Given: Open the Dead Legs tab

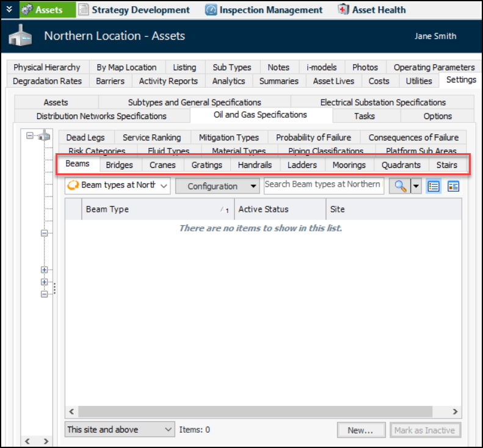Looking at the screenshot, I should coord(85,137).
